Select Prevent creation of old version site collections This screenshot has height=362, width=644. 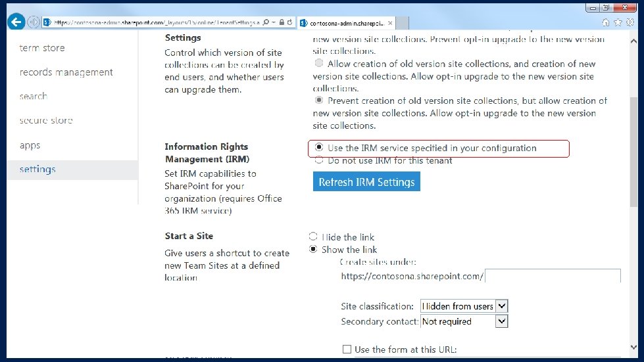point(319,100)
